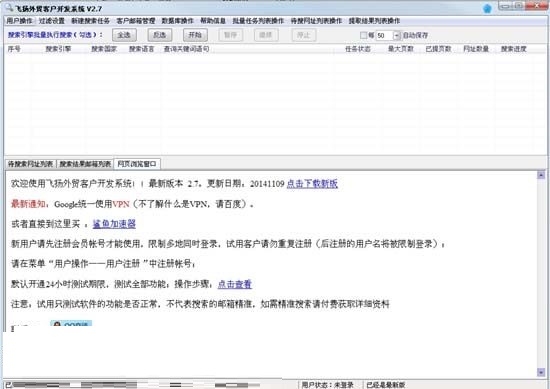This screenshot has height=389, width=550.
Task: Open the 新建搜索任务 menu
Action: point(90,21)
